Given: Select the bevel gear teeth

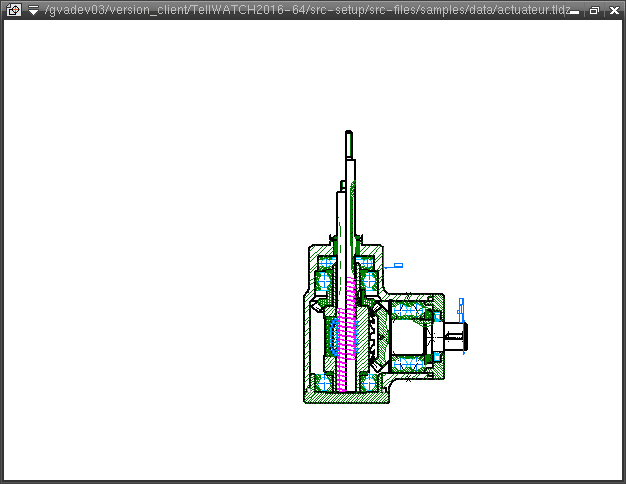Looking at the screenshot, I should coord(376,335).
